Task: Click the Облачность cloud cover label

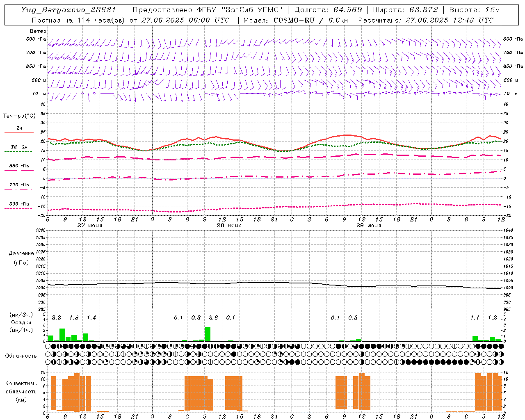Action: click(21, 356)
